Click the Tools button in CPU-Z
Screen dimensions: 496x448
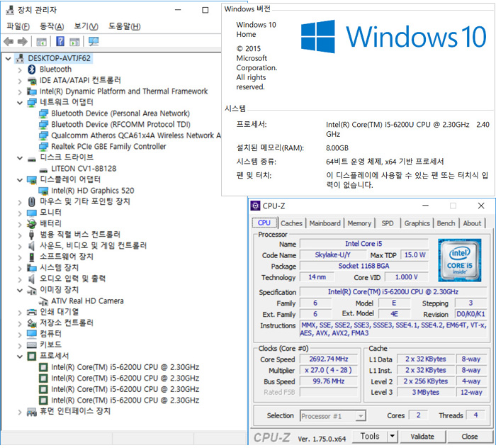370,436
